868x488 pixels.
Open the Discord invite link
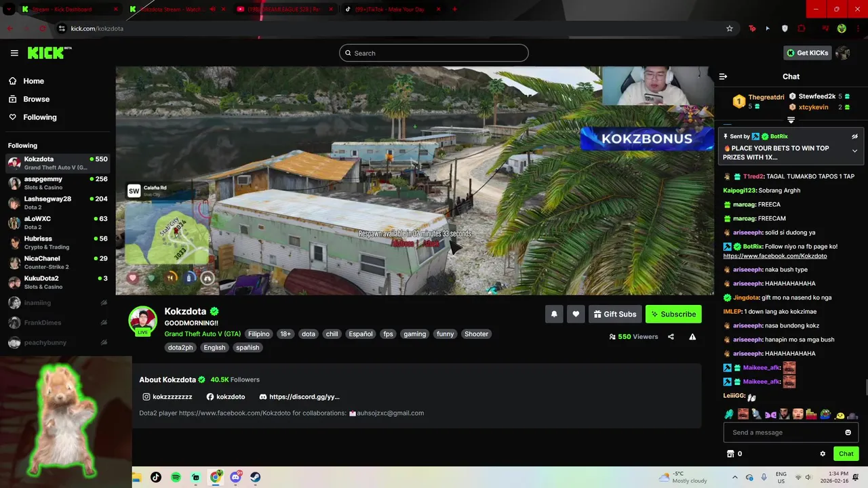pos(299,396)
